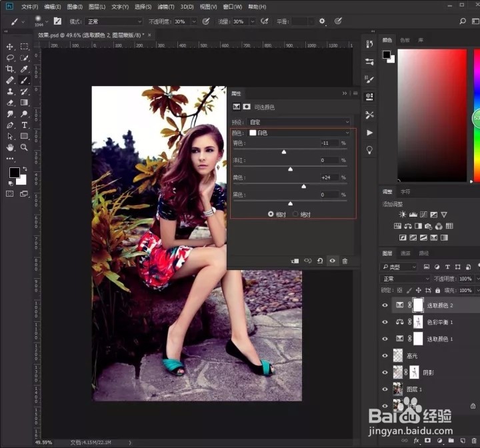Hide the 图层 1 layer
Screen dimensions: 480x448
(385, 389)
